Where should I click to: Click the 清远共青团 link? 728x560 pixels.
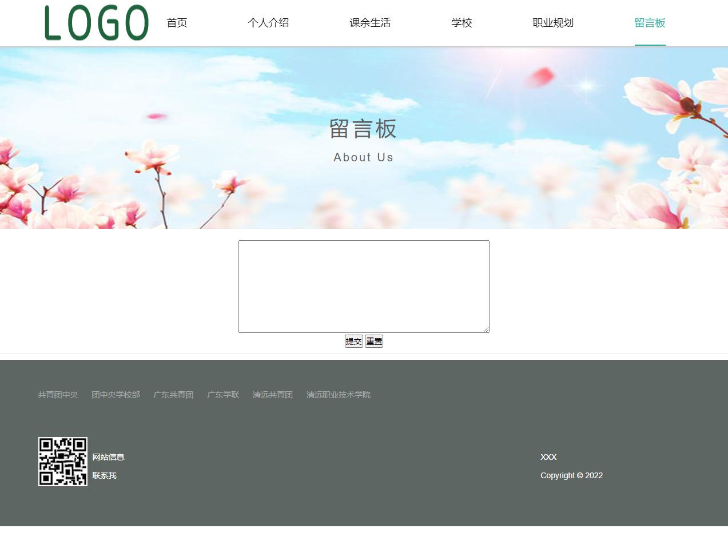pyautogui.click(x=273, y=395)
